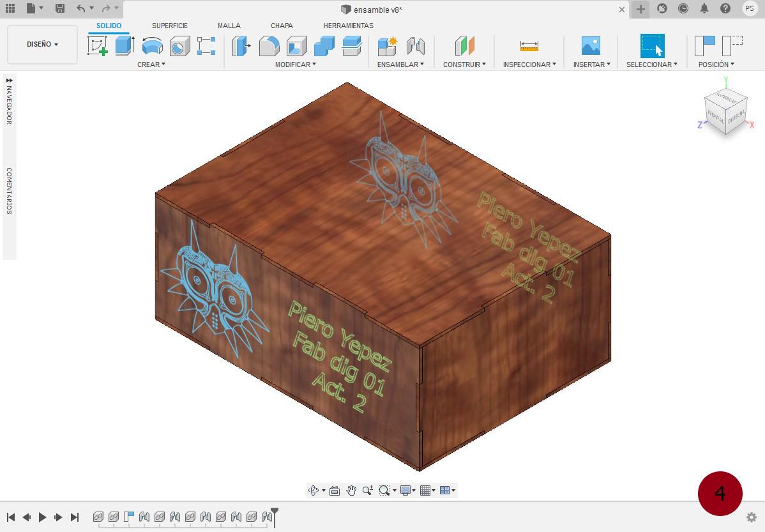Choose the Shell tool
The height and width of the screenshot is (532, 765).
point(297,46)
